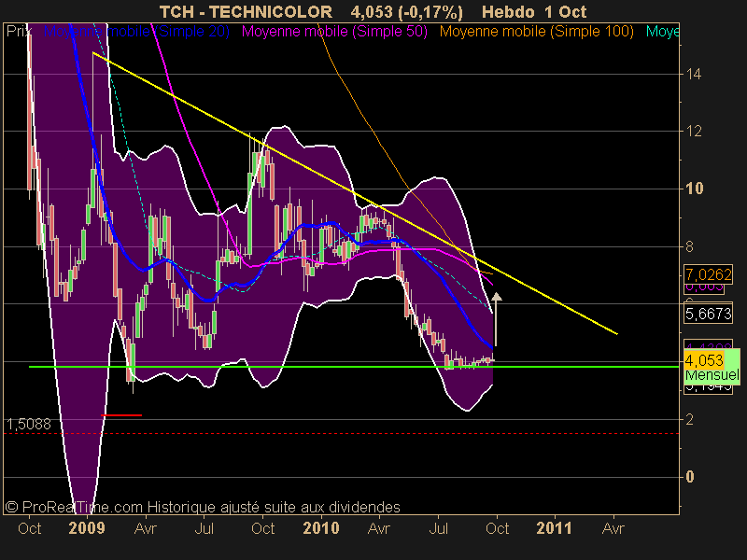
Task: Click the 12 price axis label
Action: 694,131
